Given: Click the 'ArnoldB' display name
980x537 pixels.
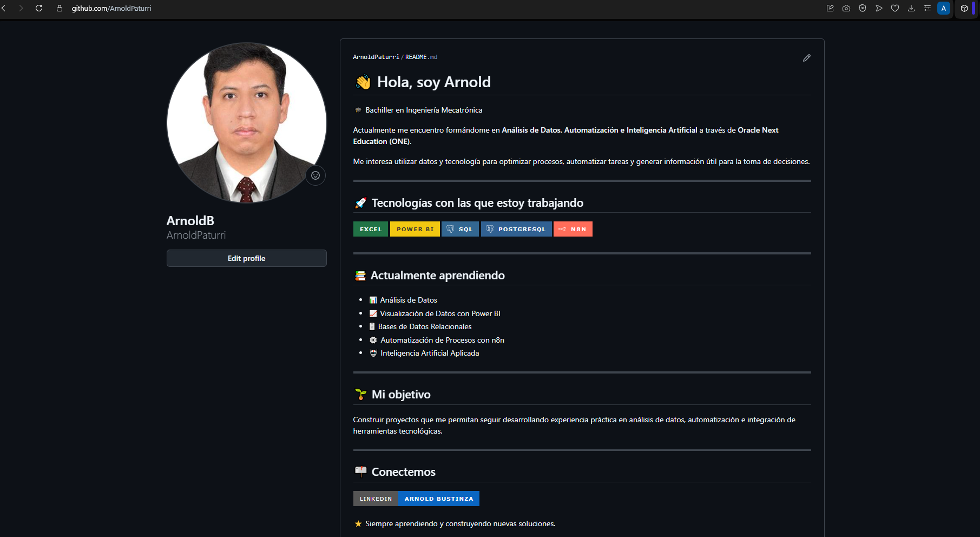Looking at the screenshot, I should point(190,221).
